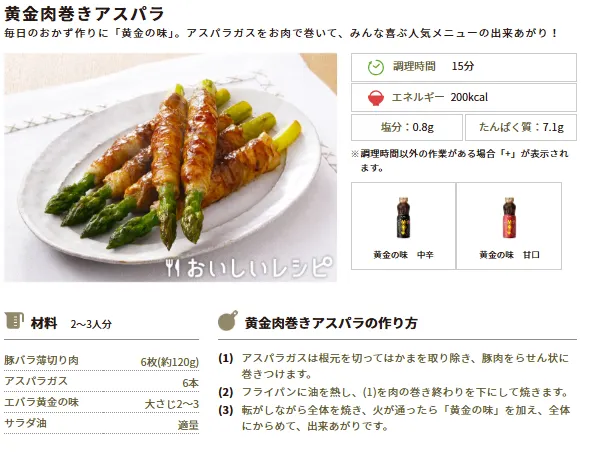Viewport: 592px width, 452px height.
Task: Click the fork and knife watermark icon
Action: tap(173, 267)
